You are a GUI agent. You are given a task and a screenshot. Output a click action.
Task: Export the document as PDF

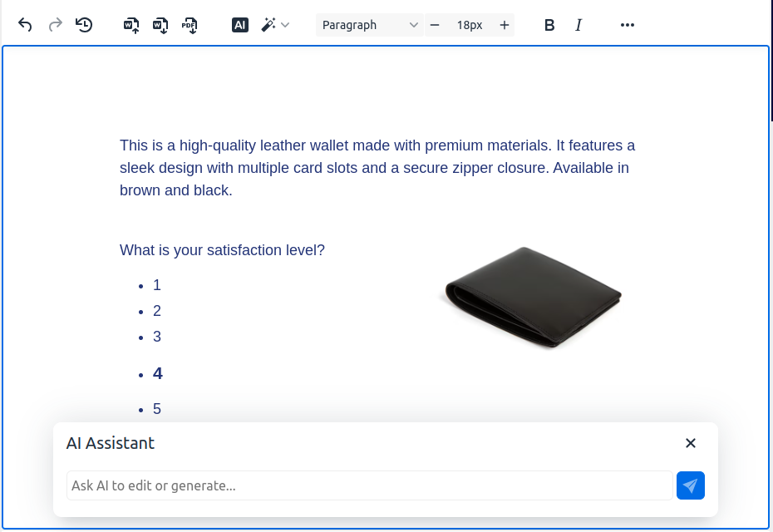click(190, 26)
